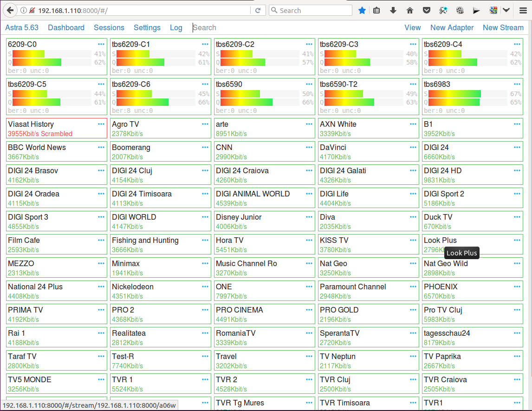Open options dots for Rai 1 stream
The image size is (532, 411).
pos(101,333)
